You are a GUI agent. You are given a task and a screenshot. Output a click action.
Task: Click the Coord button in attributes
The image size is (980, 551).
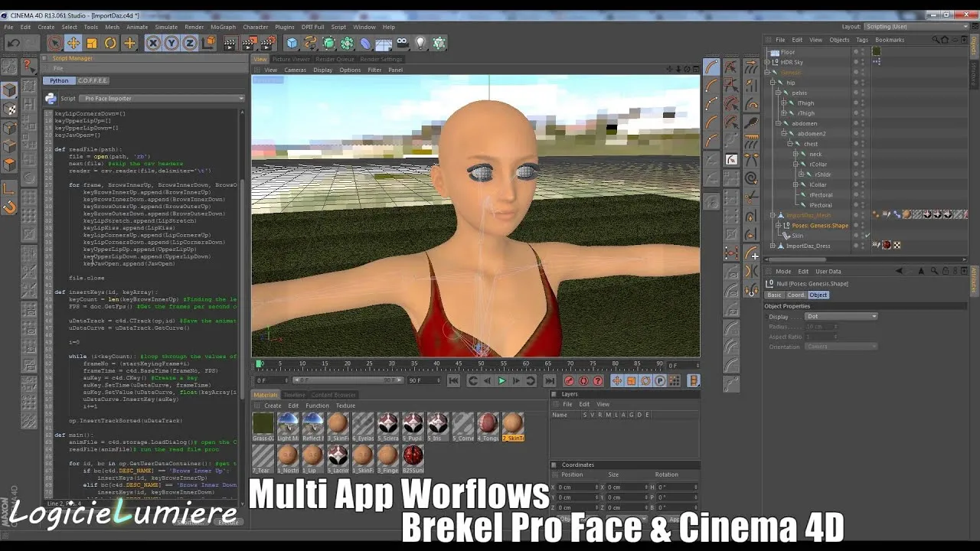[795, 295]
